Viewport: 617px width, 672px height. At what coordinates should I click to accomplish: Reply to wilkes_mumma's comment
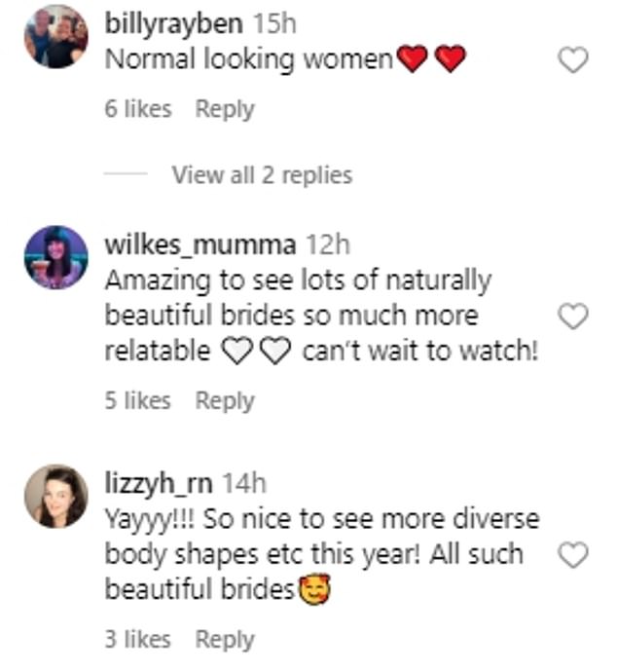[224, 400]
